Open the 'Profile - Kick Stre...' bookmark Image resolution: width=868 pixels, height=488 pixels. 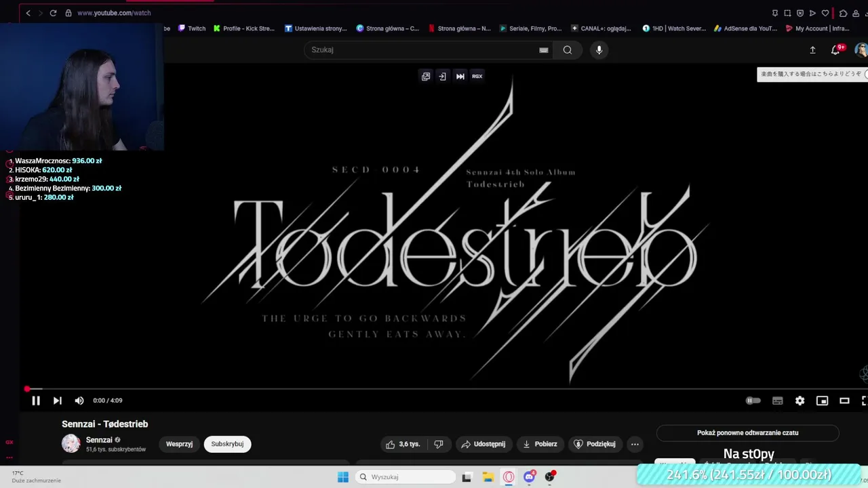tap(244, 28)
